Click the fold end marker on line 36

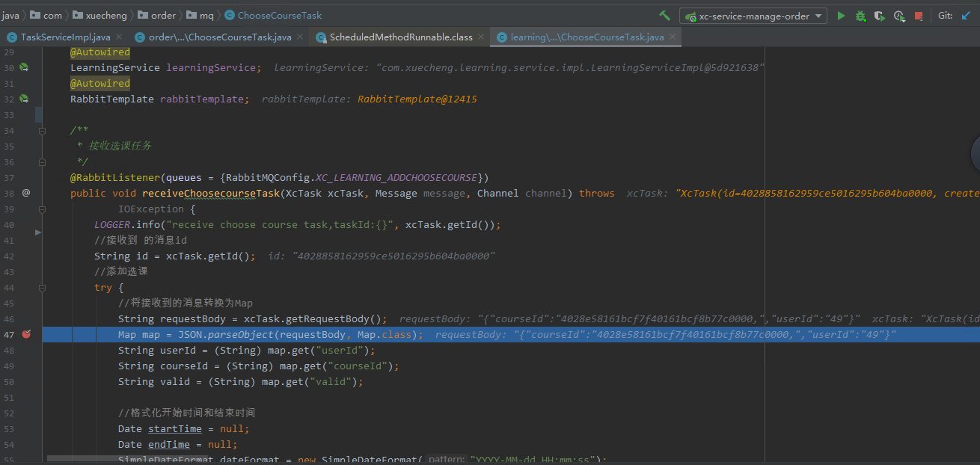point(43,161)
